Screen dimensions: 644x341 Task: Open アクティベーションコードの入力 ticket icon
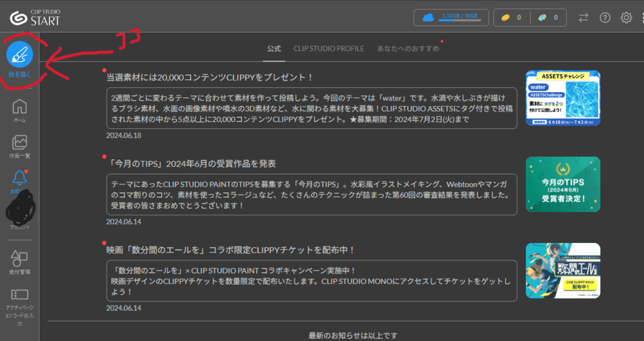pyautogui.click(x=19, y=295)
